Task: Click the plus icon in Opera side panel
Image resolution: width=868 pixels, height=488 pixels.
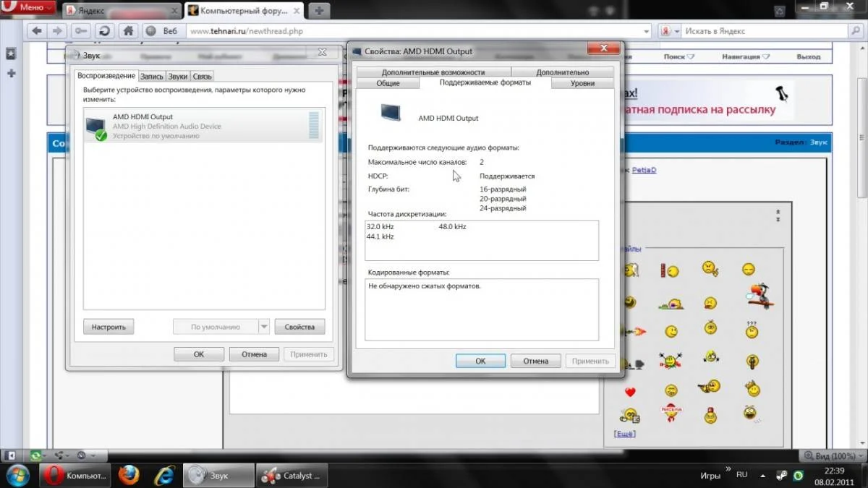Action: pyautogui.click(x=11, y=74)
